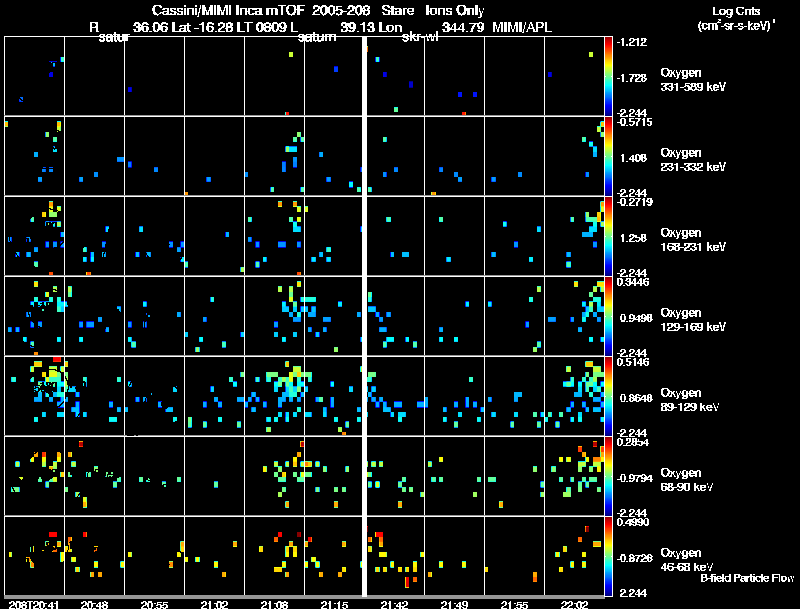Select the Oxygen 231-332 keV panel at 21:02

coord(214,156)
